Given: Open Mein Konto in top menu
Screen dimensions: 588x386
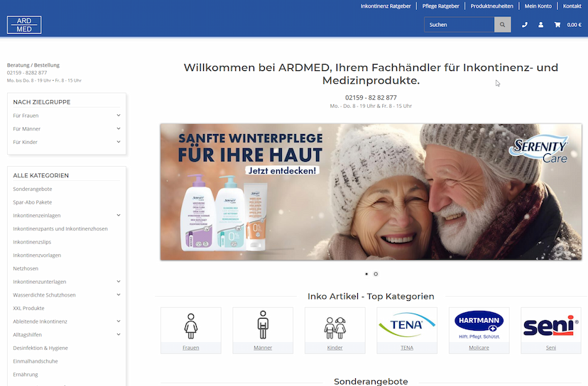Looking at the screenshot, I should pyautogui.click(x=538, y=6).
